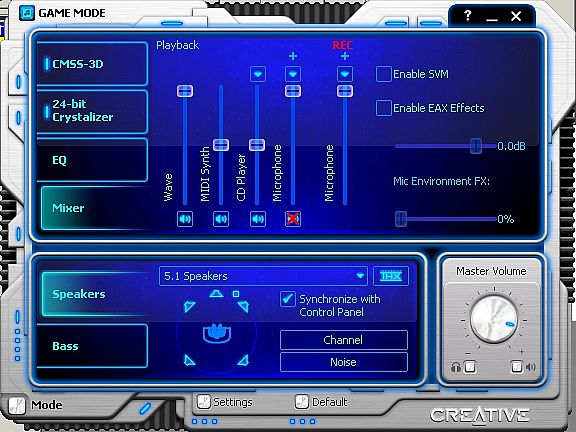This screenshot has width=576, height=432.
Task: Mute the MIDI Synth channel speaker icon
Action: tap(221, 219)
